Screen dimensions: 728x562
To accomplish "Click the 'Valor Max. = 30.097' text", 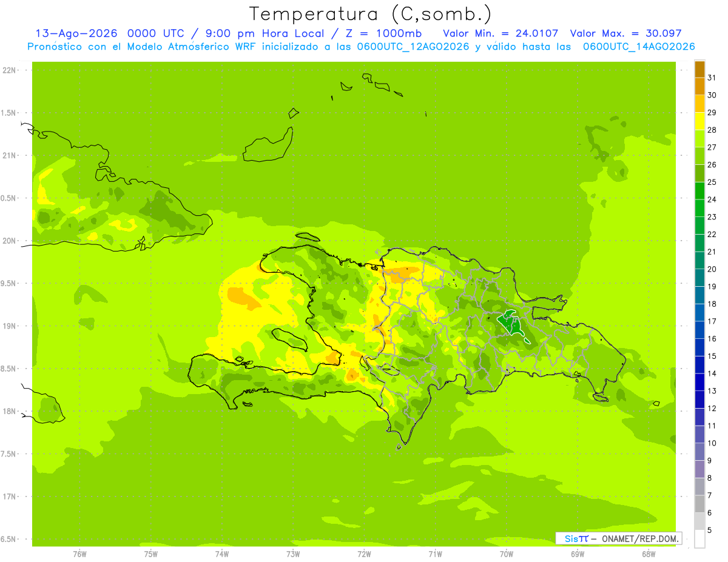I will click(x=626, y=33).
